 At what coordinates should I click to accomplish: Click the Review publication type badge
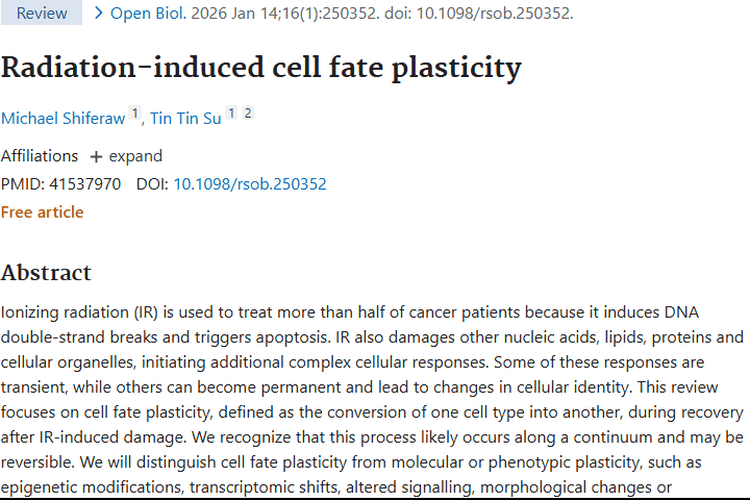pyautogui.click(x=42, y=13)
